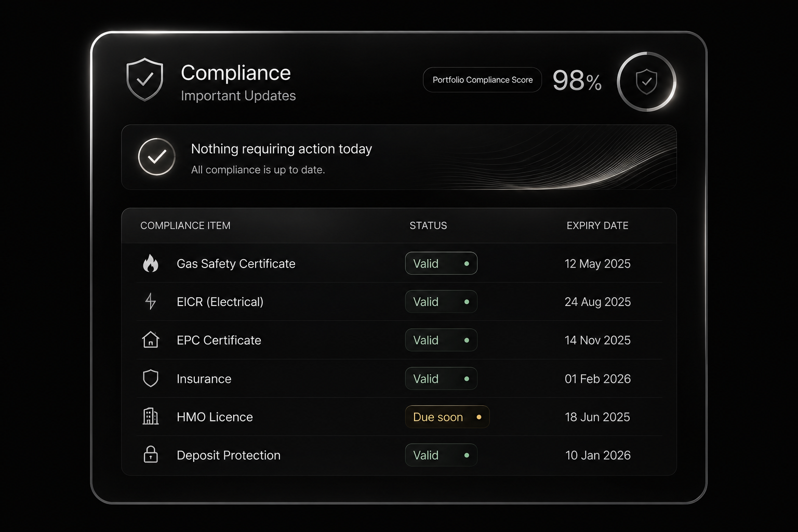Viewport: 798px width, 532px height.
Task: Click the 98% compliance score value
Action: point(577,81)
